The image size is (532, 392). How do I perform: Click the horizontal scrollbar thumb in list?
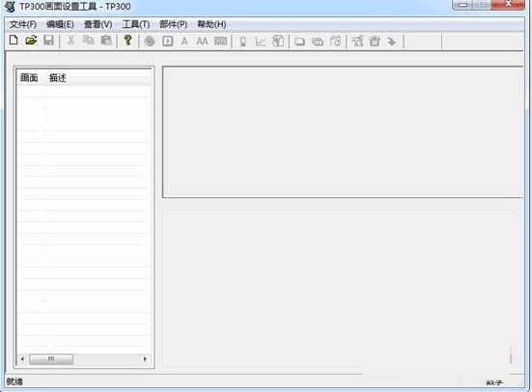51,359
